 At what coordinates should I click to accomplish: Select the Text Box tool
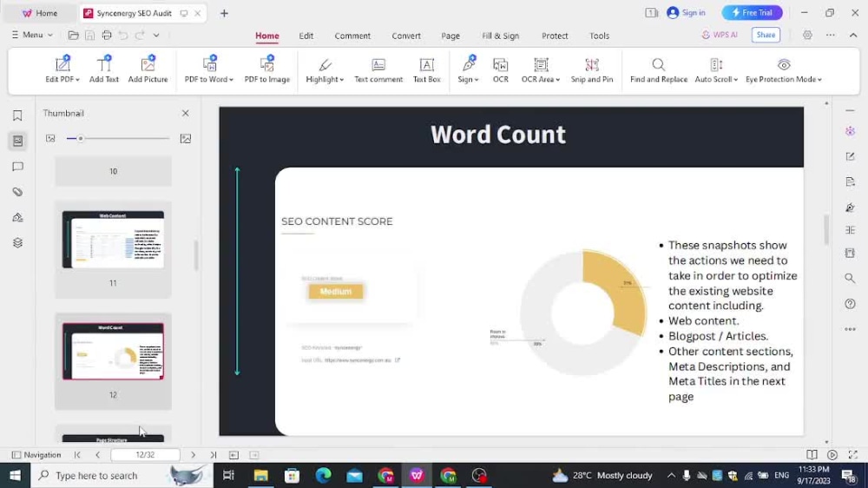(427, 69)
